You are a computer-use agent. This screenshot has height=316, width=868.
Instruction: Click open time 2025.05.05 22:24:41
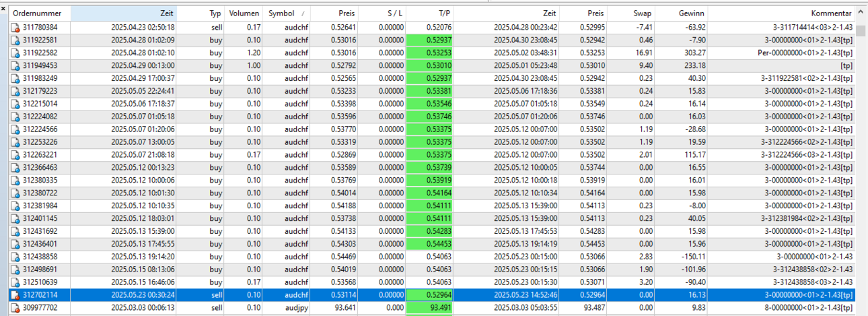pos(143,91)
